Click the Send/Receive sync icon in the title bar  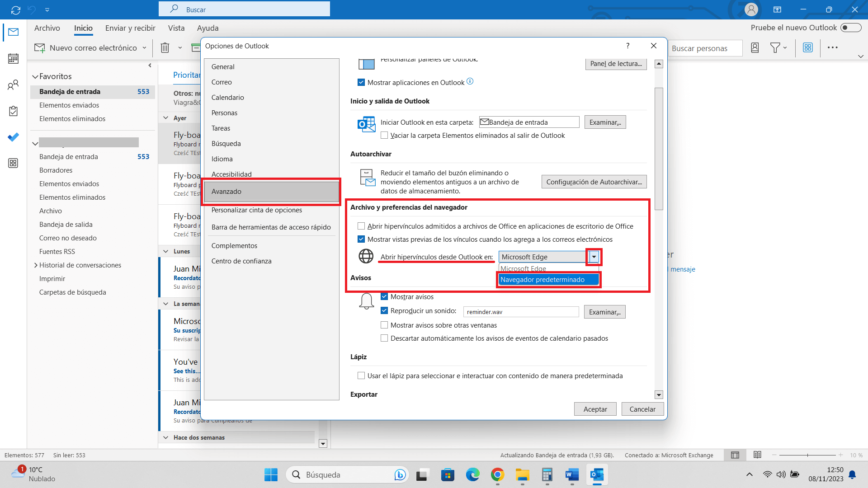[16, 9]
